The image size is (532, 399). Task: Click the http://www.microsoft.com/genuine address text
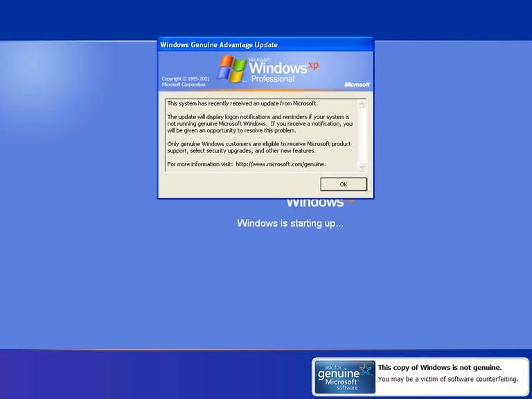(x=281, y=164)
